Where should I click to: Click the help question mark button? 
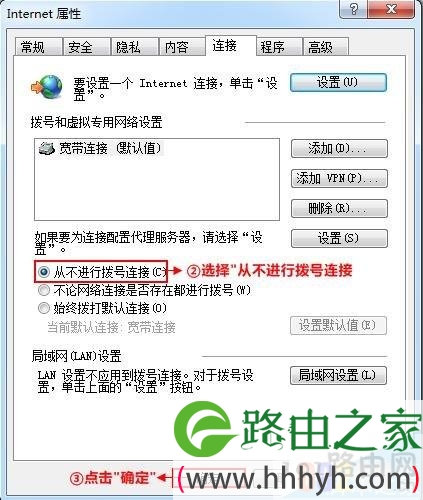coord(353,9)
